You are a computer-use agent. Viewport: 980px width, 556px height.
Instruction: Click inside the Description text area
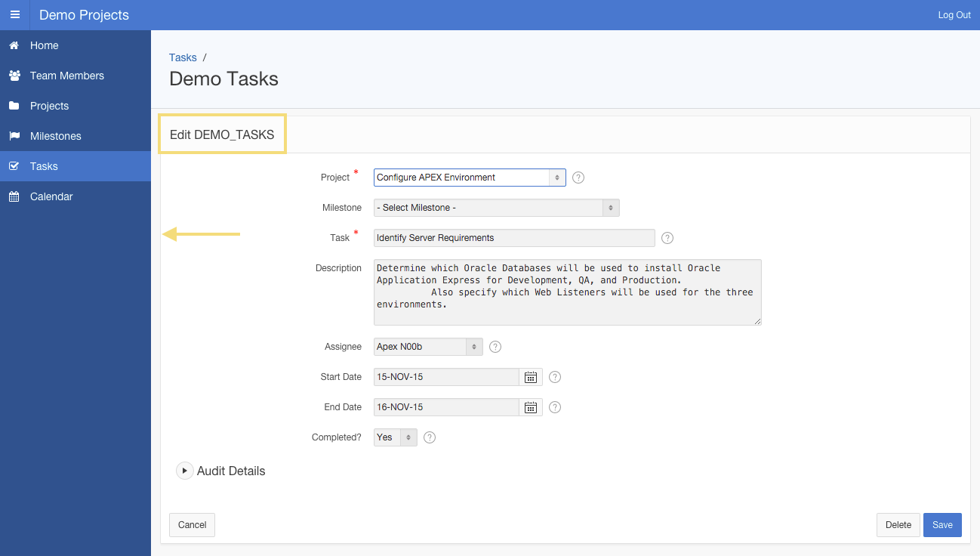[566, 292]
